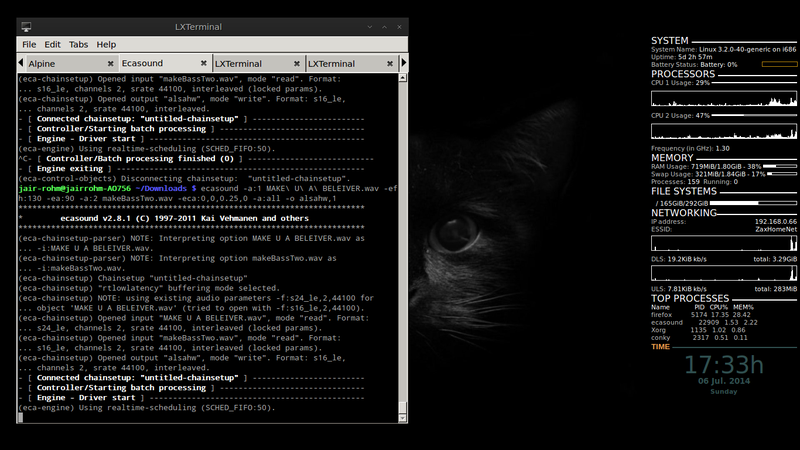
Task: Click the ecasound row in top processes
Action: click(x=704, y=322)
